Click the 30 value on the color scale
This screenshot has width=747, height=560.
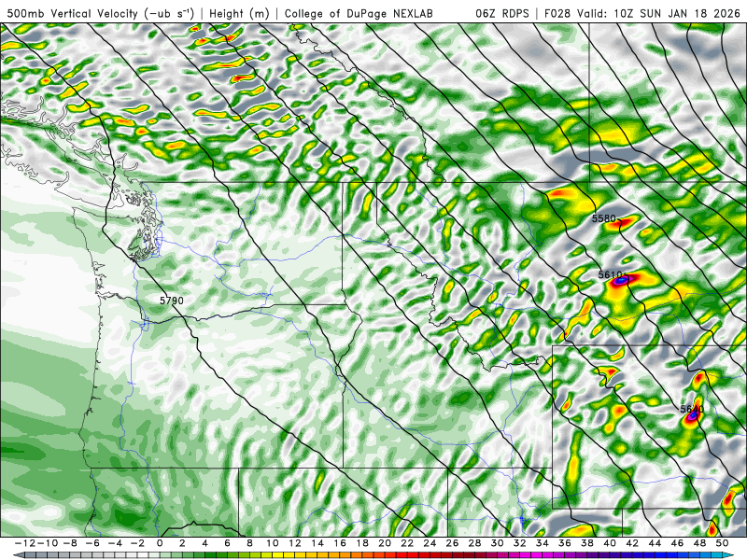pyautogui.click(x=497, y=543)
